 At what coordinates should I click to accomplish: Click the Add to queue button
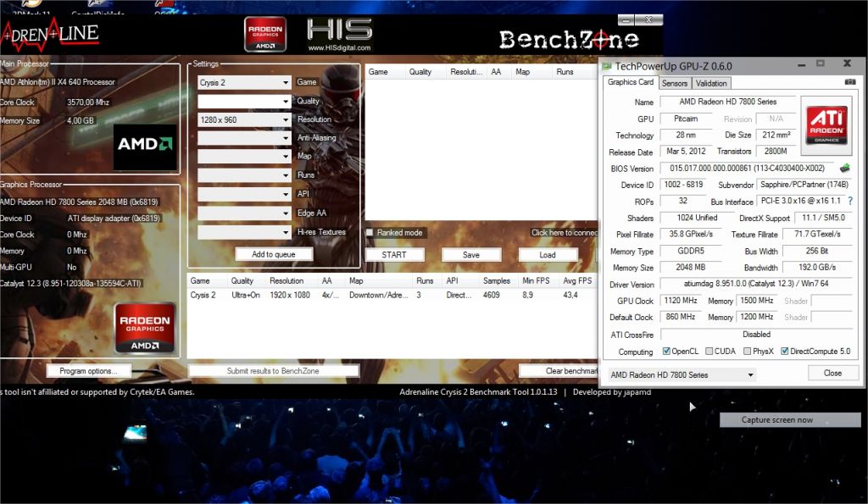pos(274,254)
